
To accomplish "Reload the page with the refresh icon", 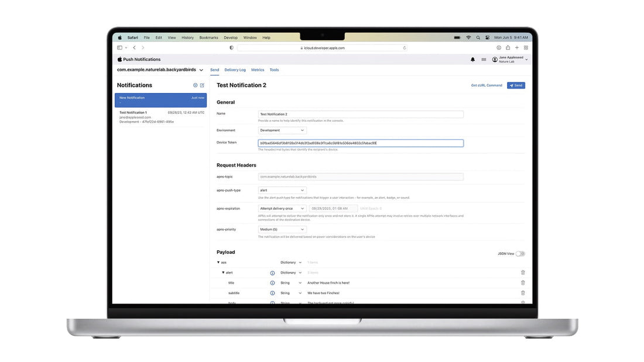I will click(405, 47).
